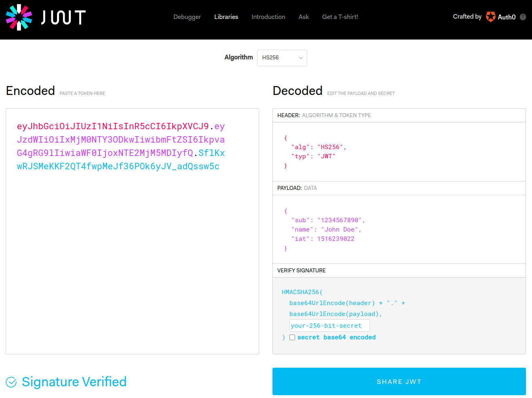
Task: Click the PASTE A TOKEN HERE hint
Action: [82, 93]
